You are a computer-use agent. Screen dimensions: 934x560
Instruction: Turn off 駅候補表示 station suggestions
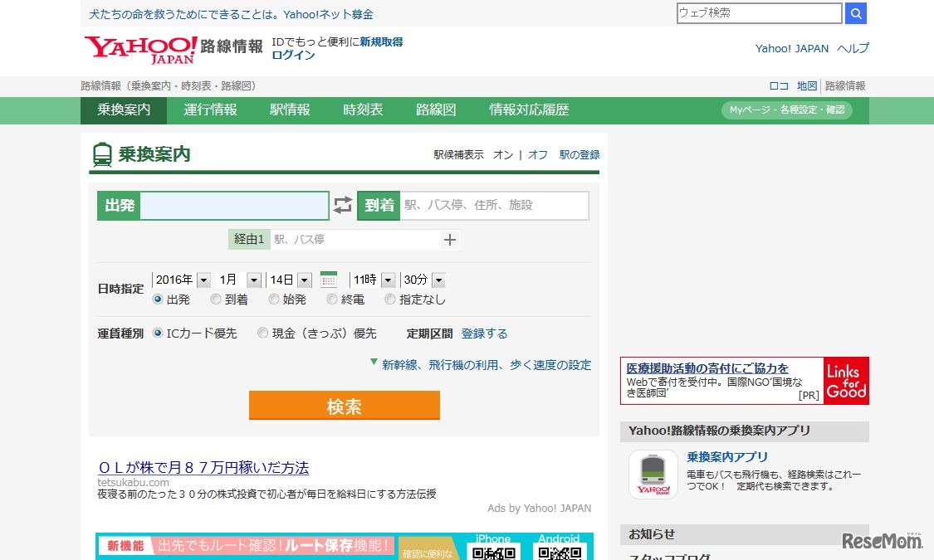(537, 154)
